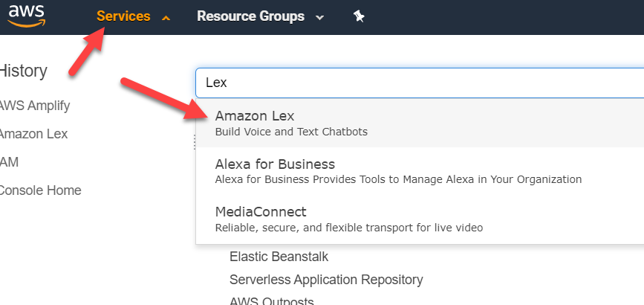Viewport: 644px width, 305px height.
Task: Click the History heading
Action: [x=23, y=71]
